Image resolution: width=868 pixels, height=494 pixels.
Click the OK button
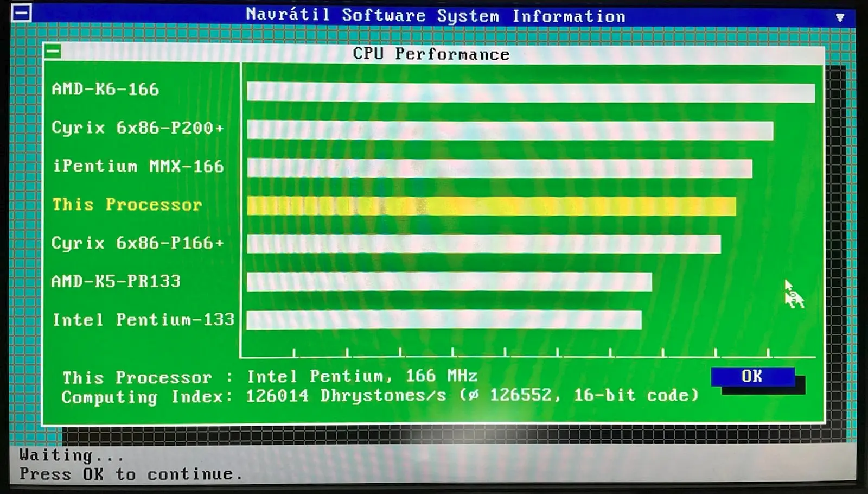752,376
